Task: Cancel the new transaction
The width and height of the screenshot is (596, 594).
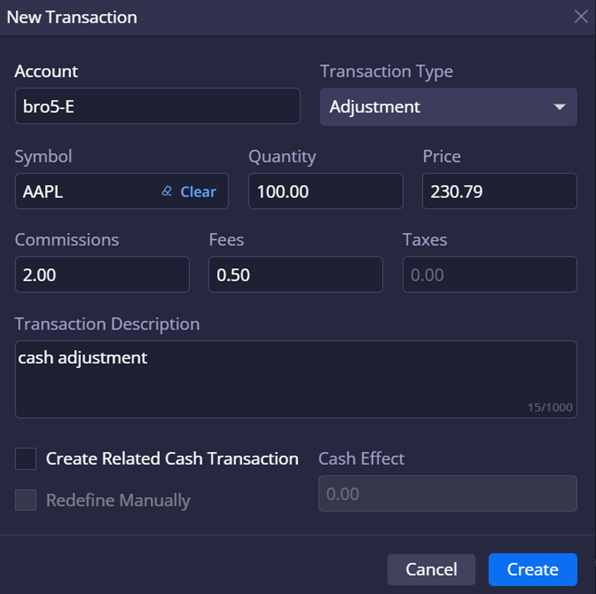Action: click(431, 569)
